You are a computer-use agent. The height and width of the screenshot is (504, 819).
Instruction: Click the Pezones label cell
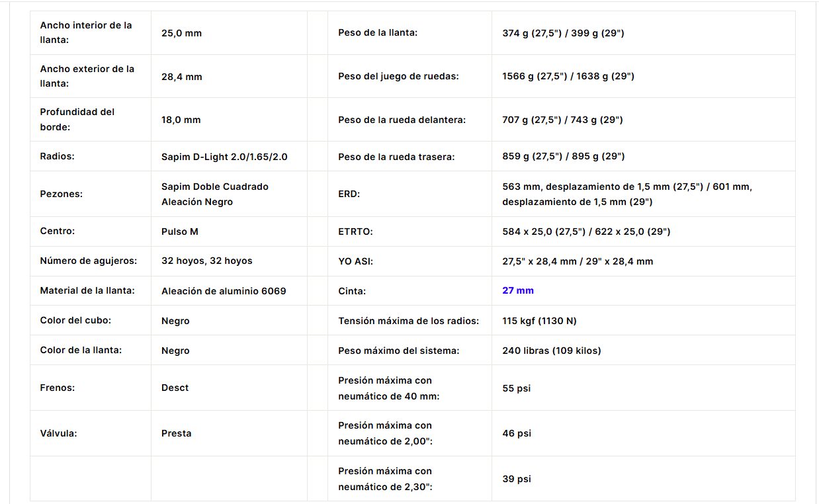coord(91,194)
